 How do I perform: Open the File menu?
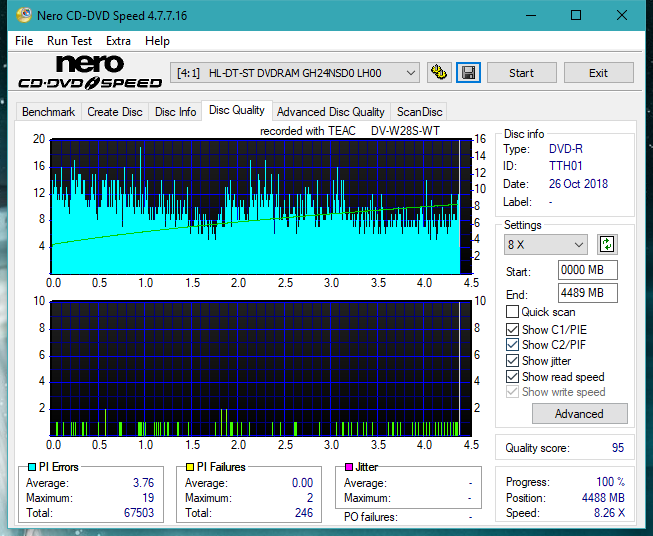24,41
